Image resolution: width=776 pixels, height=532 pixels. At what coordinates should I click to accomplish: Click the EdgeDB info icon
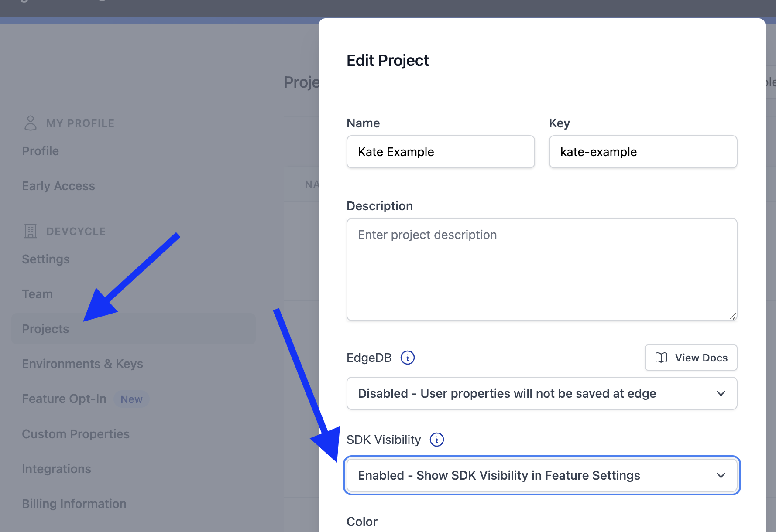tap(408, 357)
